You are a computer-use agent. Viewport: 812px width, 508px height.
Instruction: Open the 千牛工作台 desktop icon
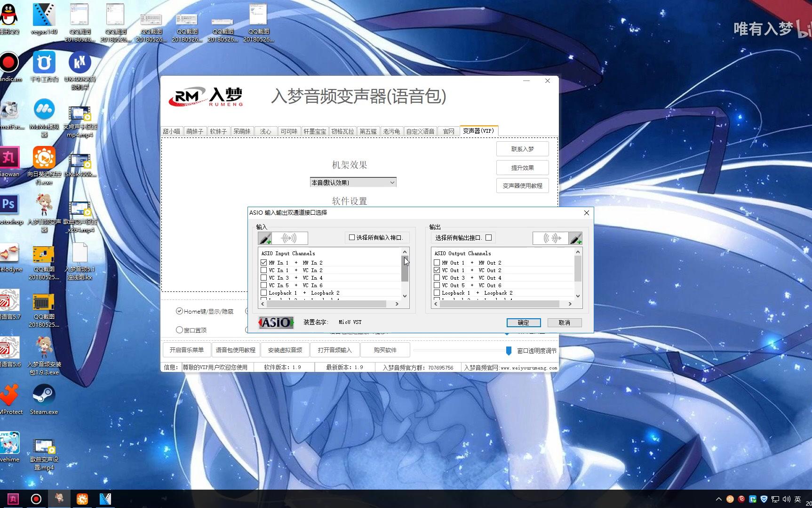[44, 67]
